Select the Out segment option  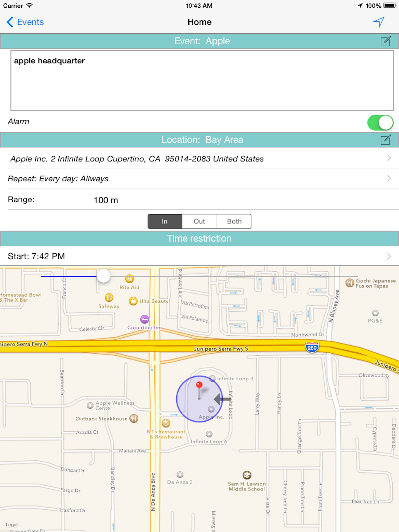[199, 221]
